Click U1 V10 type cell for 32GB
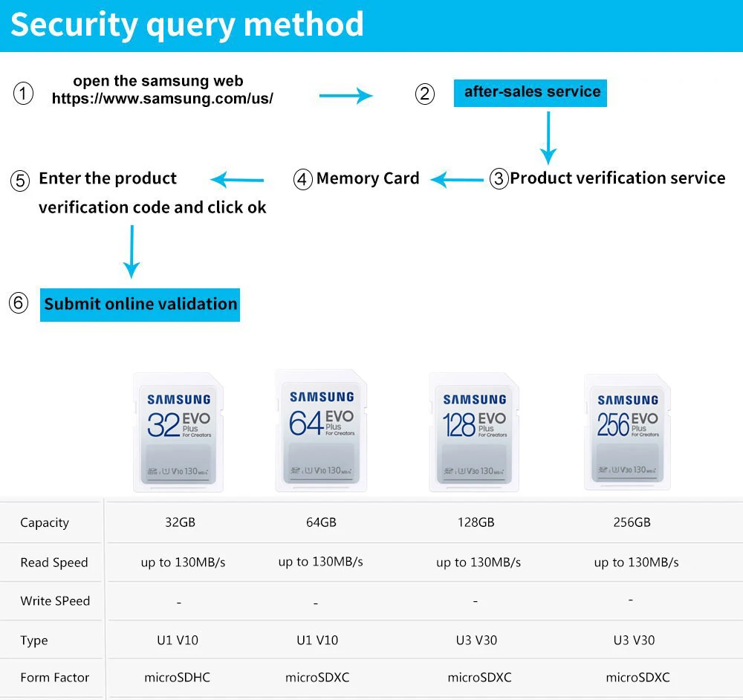Viewport: 743px width, 700px height. pyautogui.click(x=178, y=641)
